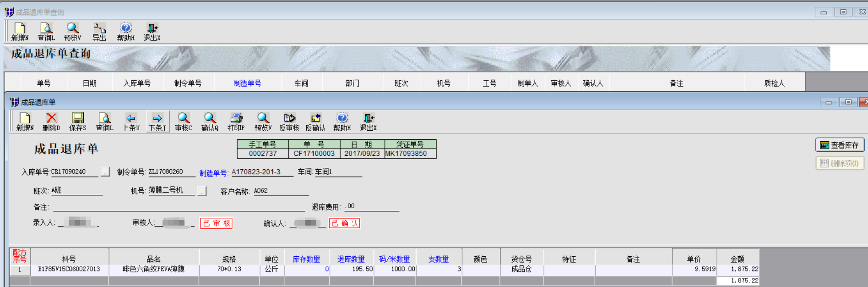The width and height of the screenshot is (868, 287).
Task: Click 规格 cell 70*0.13
Action: (x=229, y=269)
